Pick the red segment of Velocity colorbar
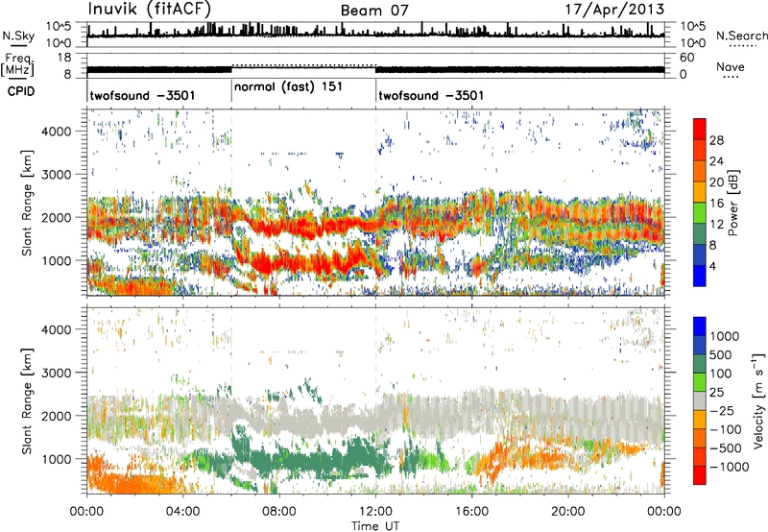Viewport: 768px width, 532px height. coord(700,475)
